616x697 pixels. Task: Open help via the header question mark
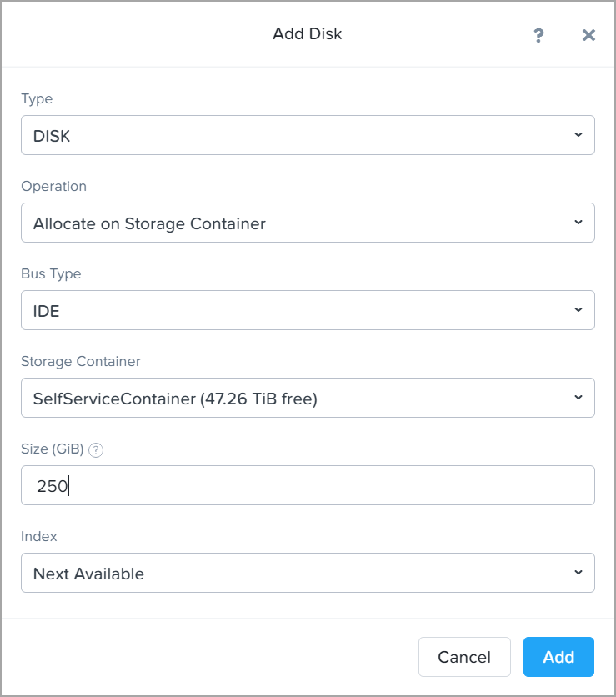pyautogui.click(x=538, y=35)
